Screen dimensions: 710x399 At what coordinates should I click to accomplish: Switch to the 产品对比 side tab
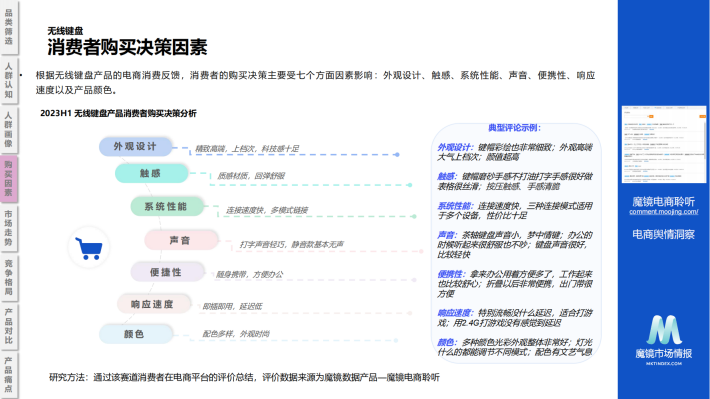(x=9, y=326)
